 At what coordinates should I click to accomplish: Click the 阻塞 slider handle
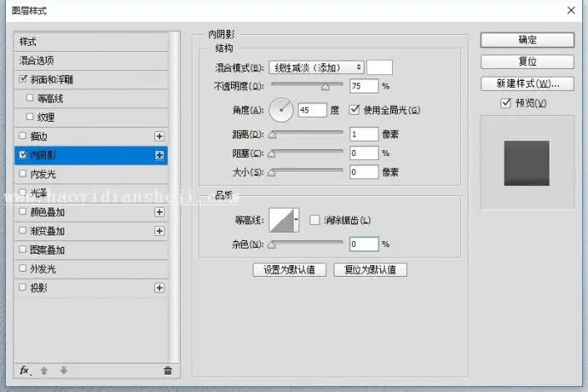tap(272, 153)
